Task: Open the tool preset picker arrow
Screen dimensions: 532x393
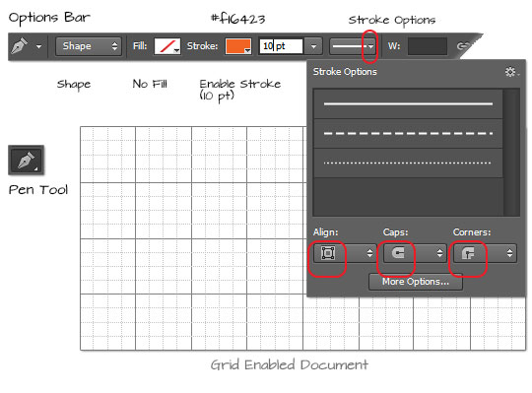Action: point(39,46)
